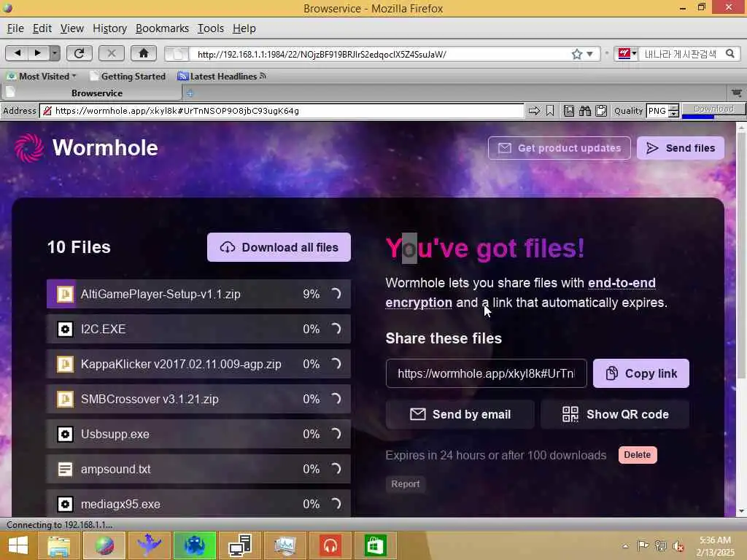Image resolution: width=747 pixels, height=560 pixels.
Task: Open Latest Headlines feed bookmark
Action: pos(222,76)
